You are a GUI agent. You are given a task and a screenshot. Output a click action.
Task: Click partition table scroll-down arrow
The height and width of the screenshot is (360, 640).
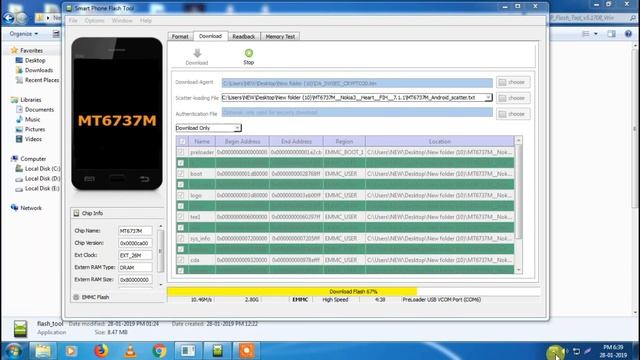click(x=519, y=270)
